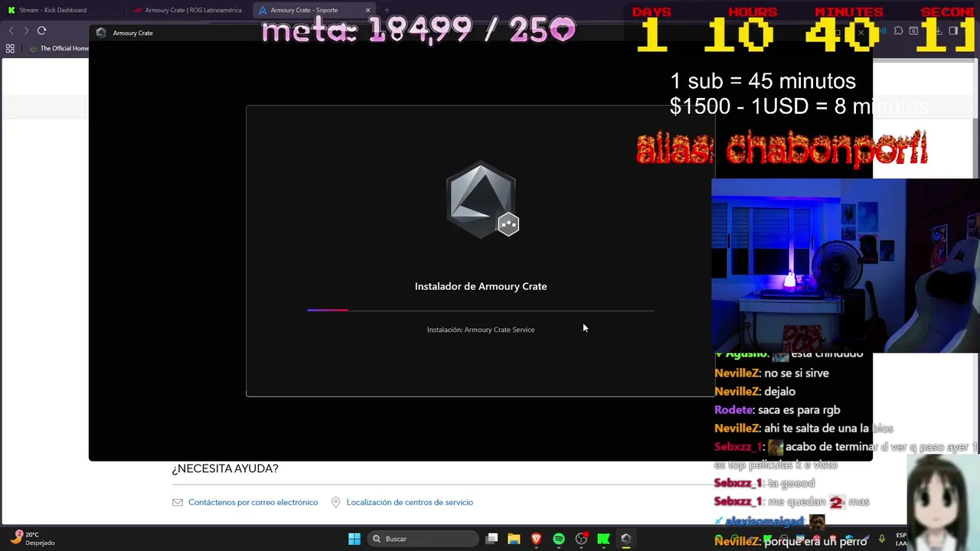Click the Armoury Crate installer title bar icon
This screenshot has height=551, width=980.
click(101, 33)
